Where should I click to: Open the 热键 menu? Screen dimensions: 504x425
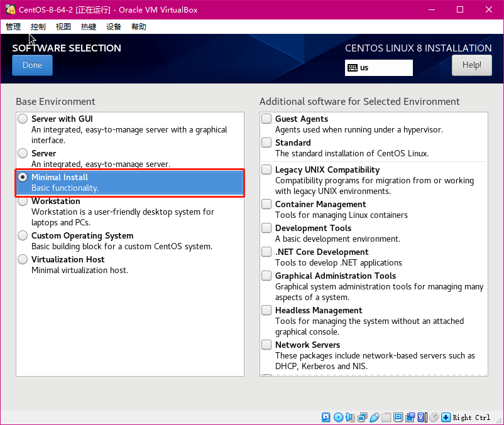(89, 26)
